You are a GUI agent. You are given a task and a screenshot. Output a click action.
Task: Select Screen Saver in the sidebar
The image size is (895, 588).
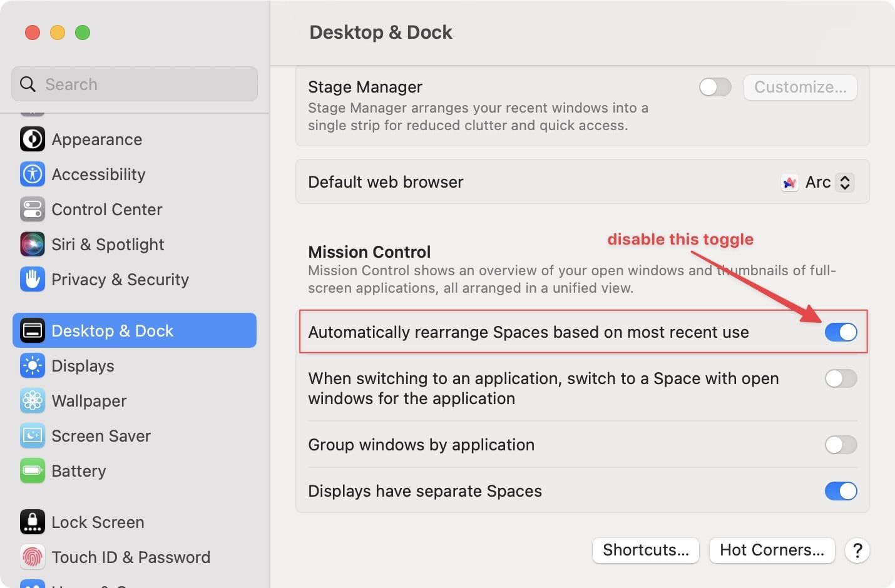pos(101,436)
